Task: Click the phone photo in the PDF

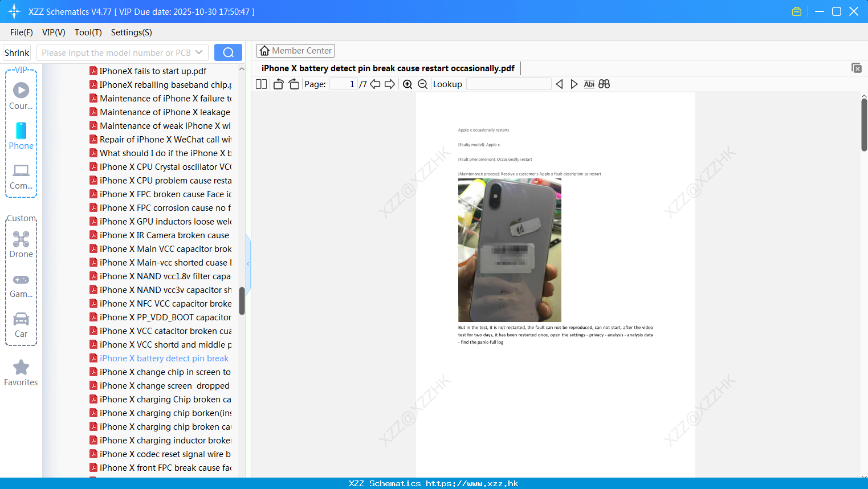Action: click(x=510, y=250)
